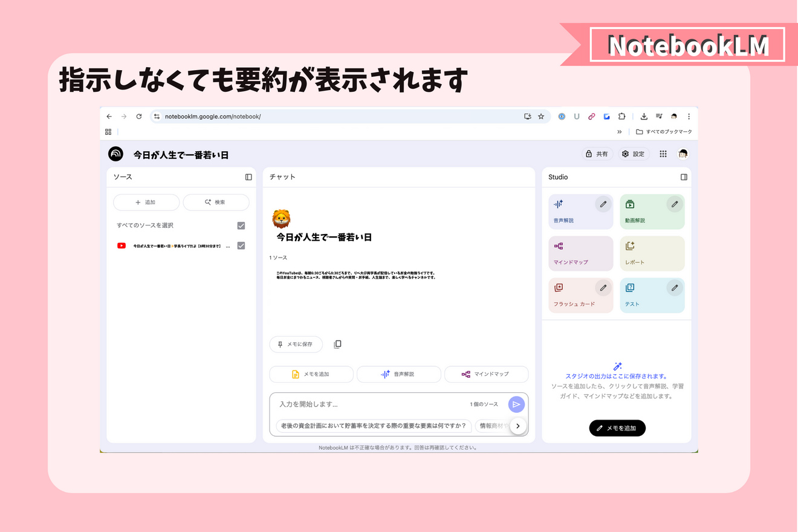The height and width of the screenshot is (532, 798).
Task: Click the 追加 add source button
Action: click(146, 203)
